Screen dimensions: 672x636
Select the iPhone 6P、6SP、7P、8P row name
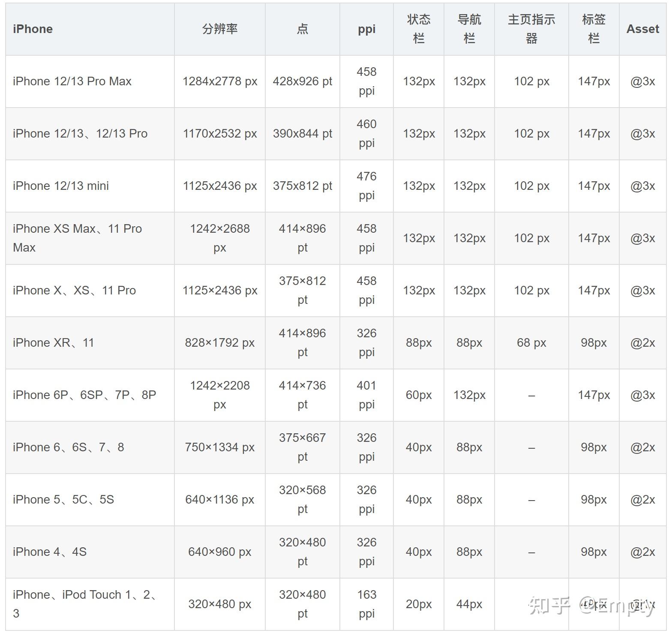point(84,395)
